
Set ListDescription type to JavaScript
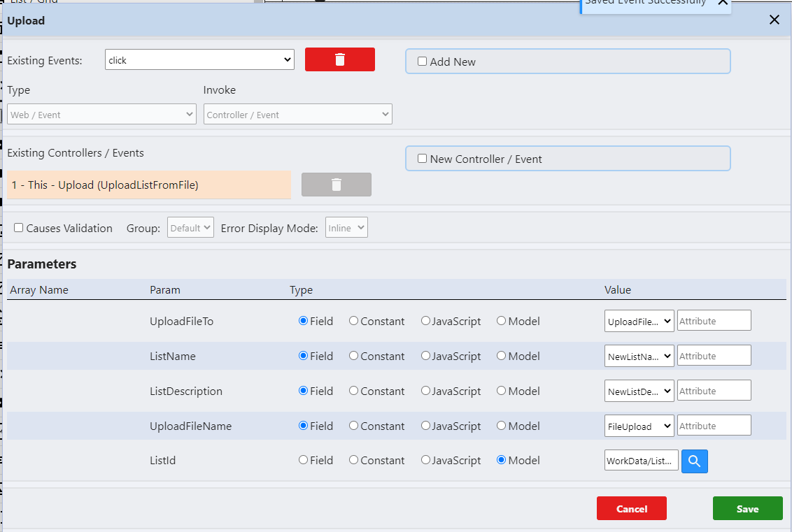point(425,390)
